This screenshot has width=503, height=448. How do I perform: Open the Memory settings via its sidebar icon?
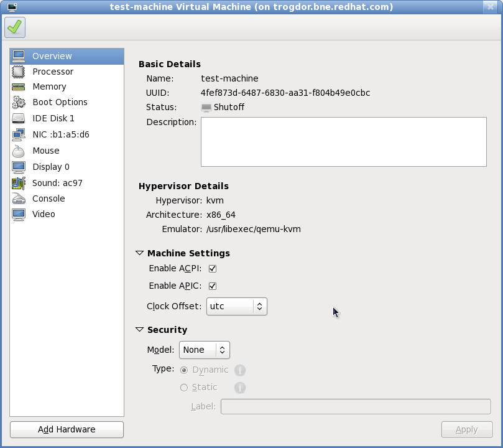tap(19, 86)
